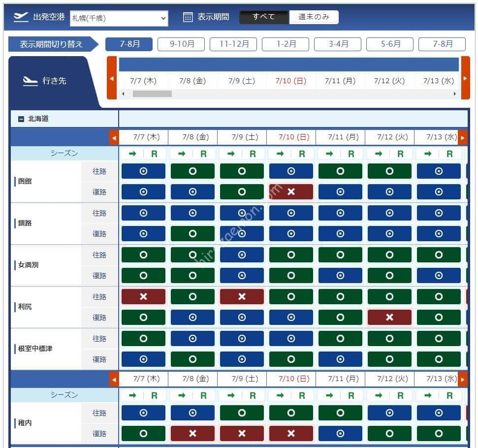Click the 7/10 (日) date in the top header
The width and height of the screenshot is (478, 448).
pos(291,81)
